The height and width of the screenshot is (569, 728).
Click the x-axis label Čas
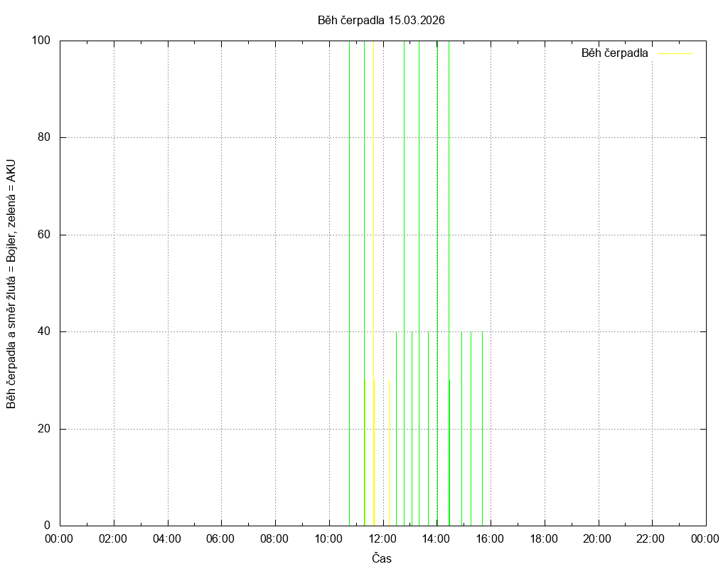pyautogui.click(x=382, y=558)
